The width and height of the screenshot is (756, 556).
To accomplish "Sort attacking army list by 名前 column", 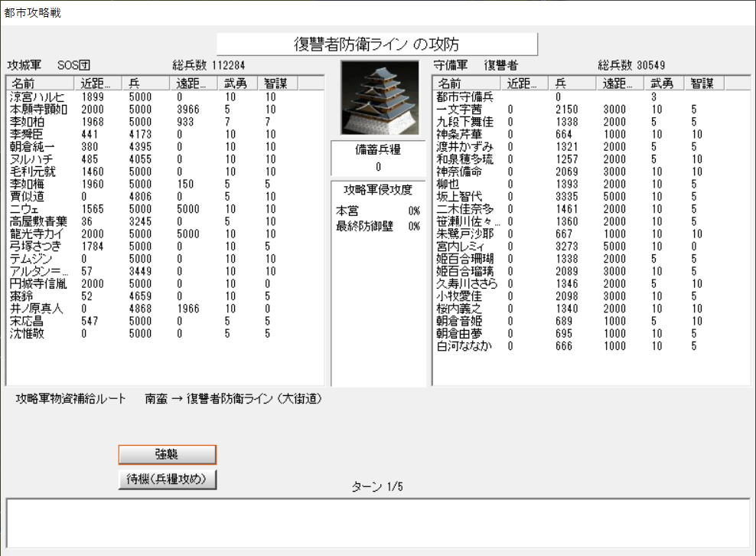I will pyautogui.click(x=41, y=83).
